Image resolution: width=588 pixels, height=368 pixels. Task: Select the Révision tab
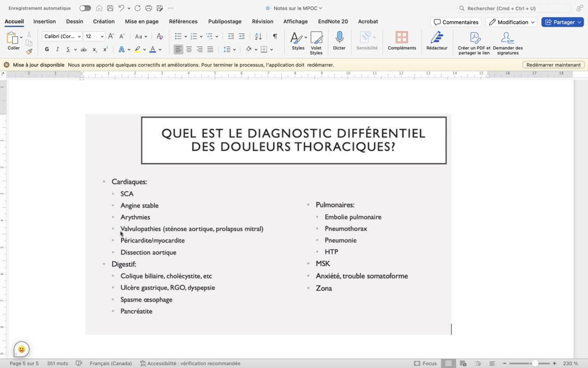(262, 21)
